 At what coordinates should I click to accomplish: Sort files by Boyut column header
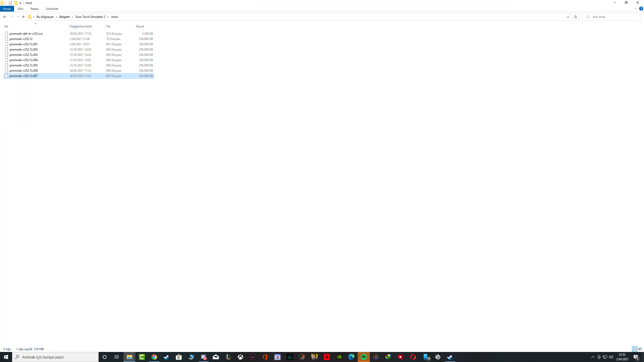(x=140, y=26)
